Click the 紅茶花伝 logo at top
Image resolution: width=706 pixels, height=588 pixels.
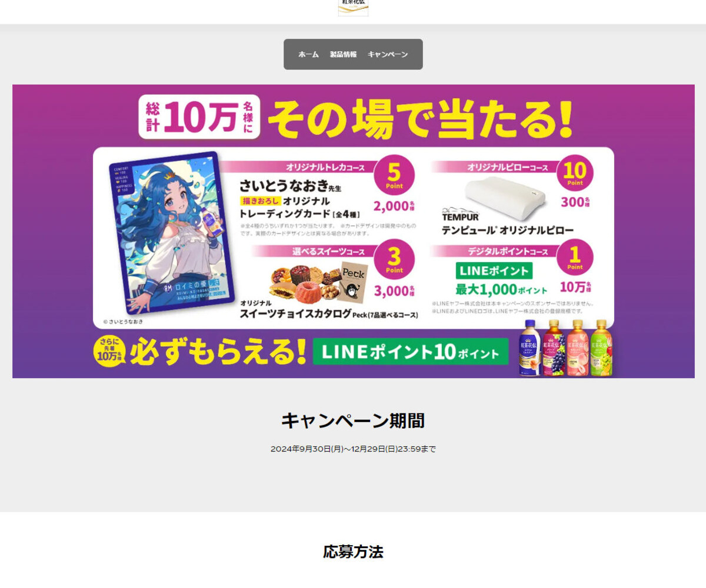click(354, 8)
